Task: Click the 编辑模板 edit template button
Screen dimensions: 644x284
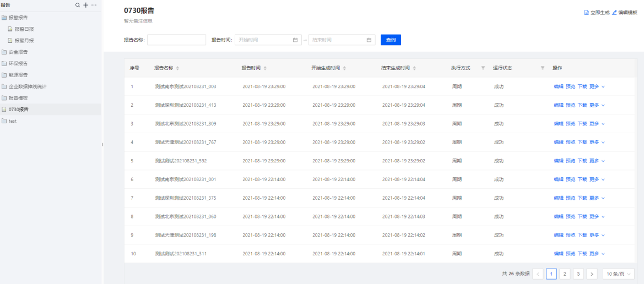Action: (624, 12)
